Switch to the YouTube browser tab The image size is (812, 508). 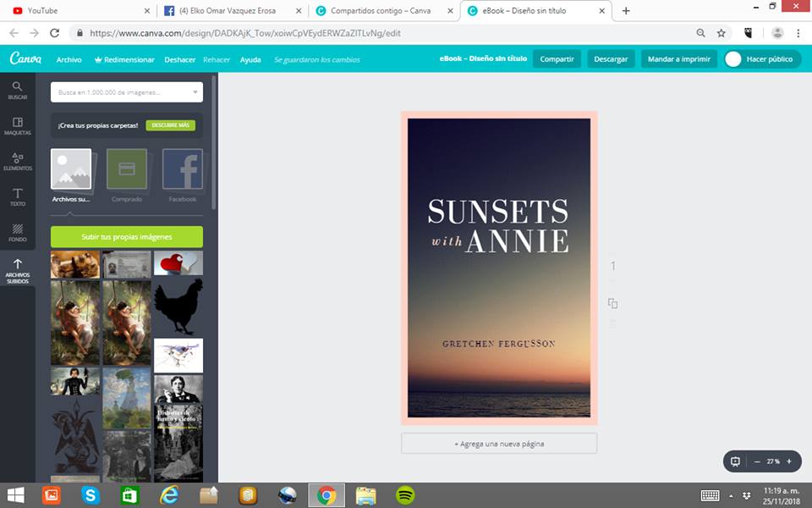(x=76, y=11)
